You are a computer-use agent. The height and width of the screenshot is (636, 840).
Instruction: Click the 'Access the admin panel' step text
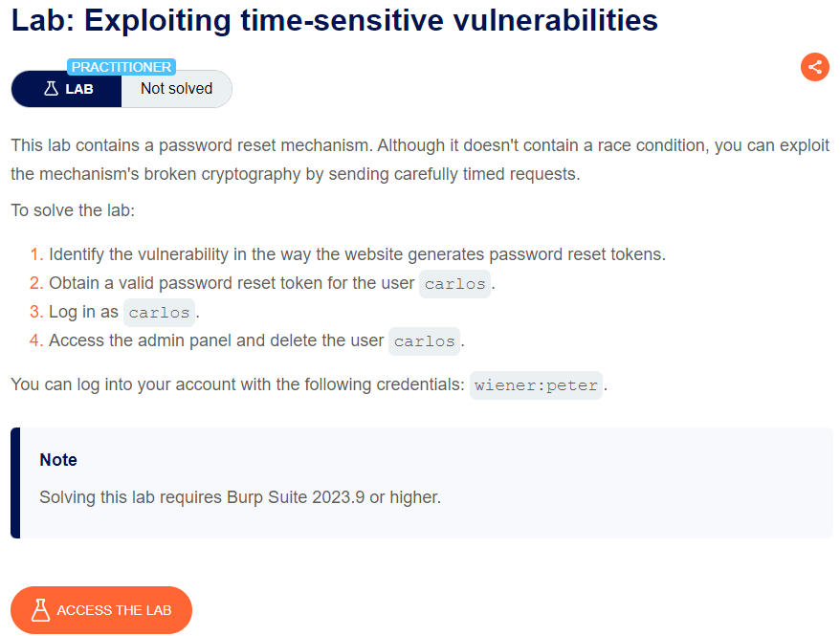216,340
